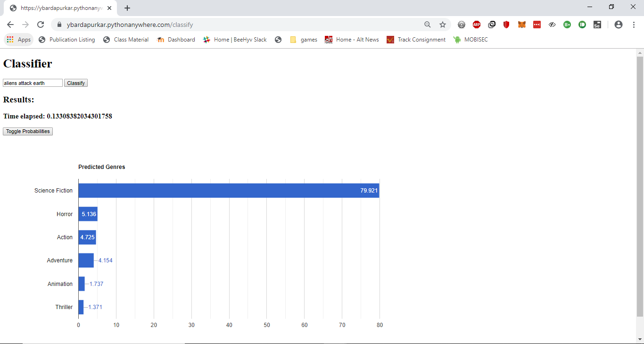644x344 pixels.
Task: Click the red shield extension icon
Action: [506, 25]
